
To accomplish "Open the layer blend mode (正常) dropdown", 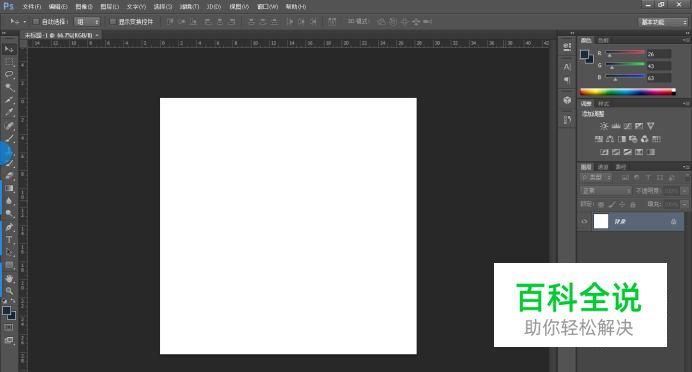I will (606, 191).
